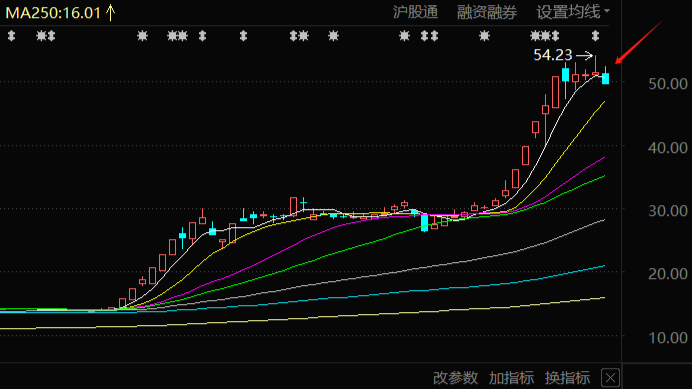Click the rightmost event marker icon in the top row
Image resolution: width=692 pixels, height=389 pixels.
coord(595,36)
